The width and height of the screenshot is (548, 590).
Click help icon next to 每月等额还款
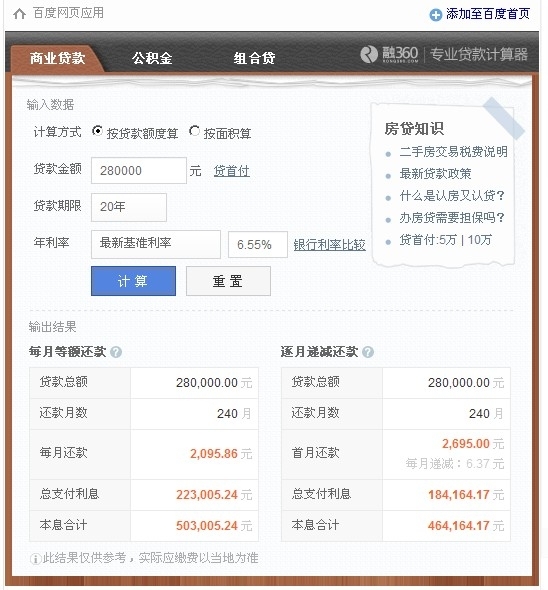[x=116, y=352]
